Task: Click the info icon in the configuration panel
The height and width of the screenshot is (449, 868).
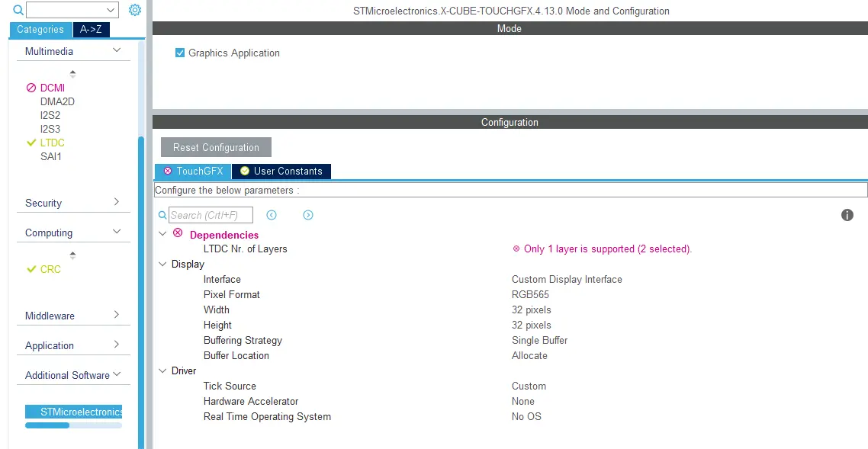Action: pyautogui.click(x=847, y=215)
